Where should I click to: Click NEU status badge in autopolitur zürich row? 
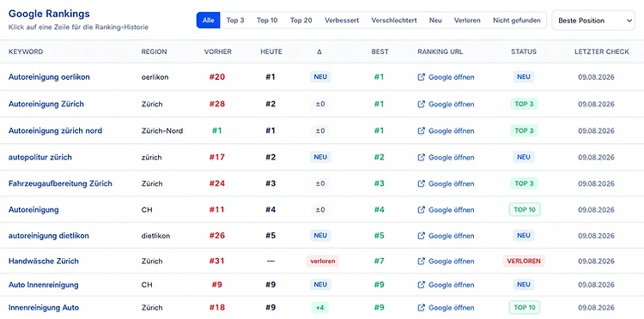pyautogui.click(x=524, y=158)
